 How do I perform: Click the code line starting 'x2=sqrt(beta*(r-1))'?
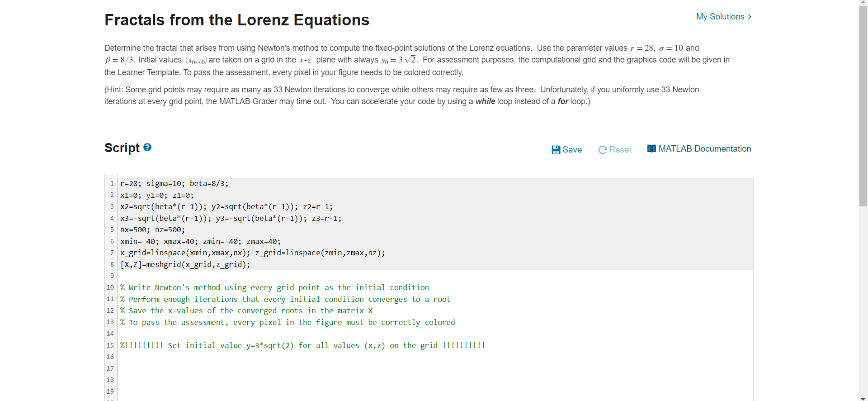click(226, 207)
